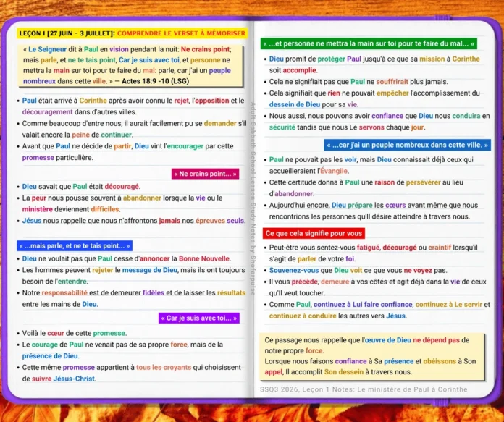Click the bullet starting 'Nous aussi, nous pouvons avoir confiance'
This screenshot has width=504, height=422.
377,122
